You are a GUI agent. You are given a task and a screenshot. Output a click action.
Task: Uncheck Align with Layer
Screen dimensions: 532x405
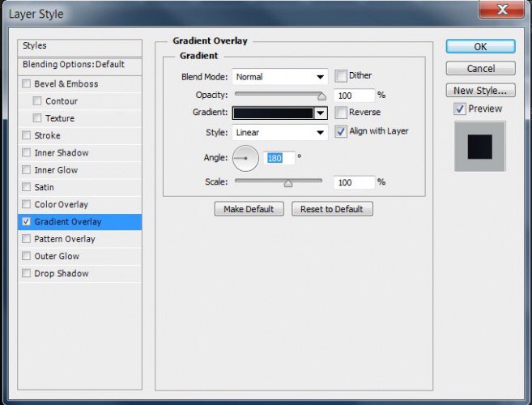[341, 131]
